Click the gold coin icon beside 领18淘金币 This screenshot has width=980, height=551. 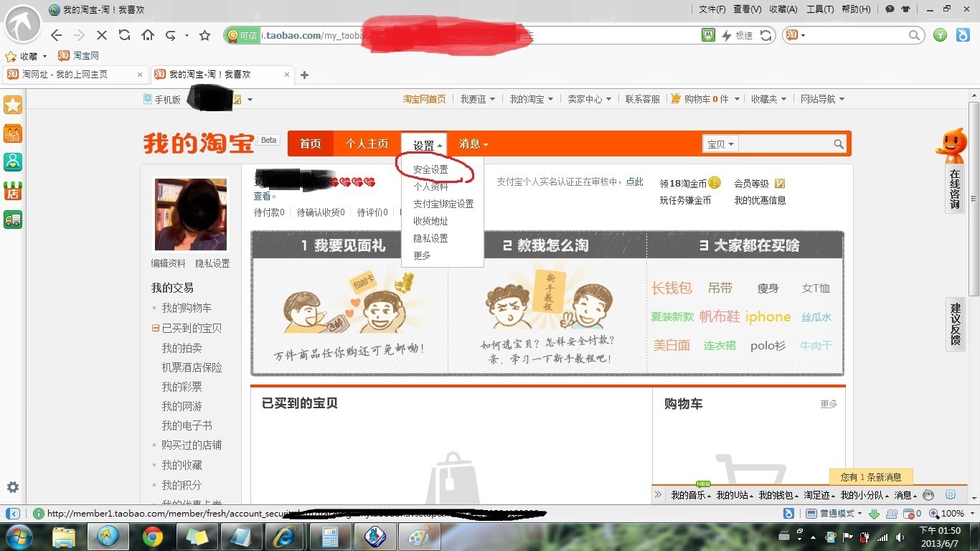point(715,183)
